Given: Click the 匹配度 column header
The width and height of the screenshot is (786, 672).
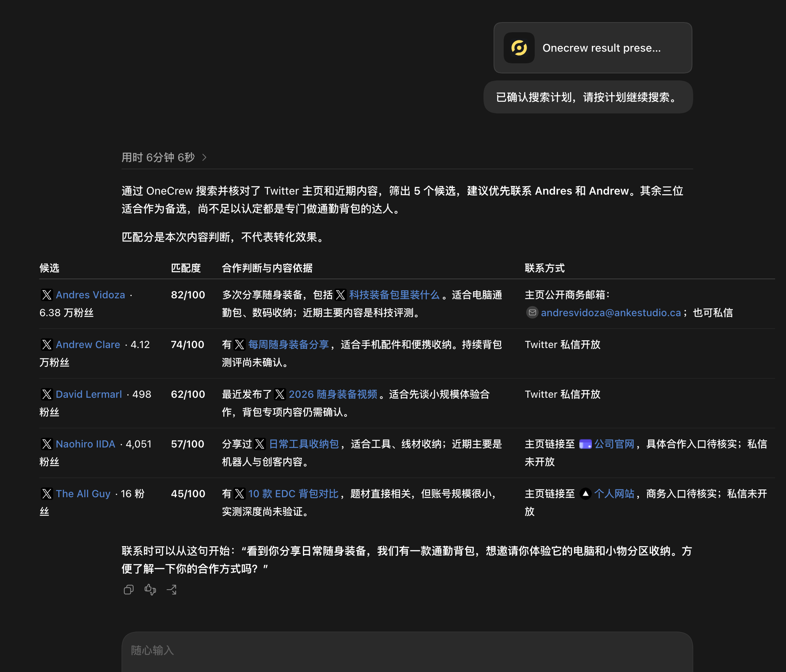Looking at the screenshot, I should pos(186,268).
